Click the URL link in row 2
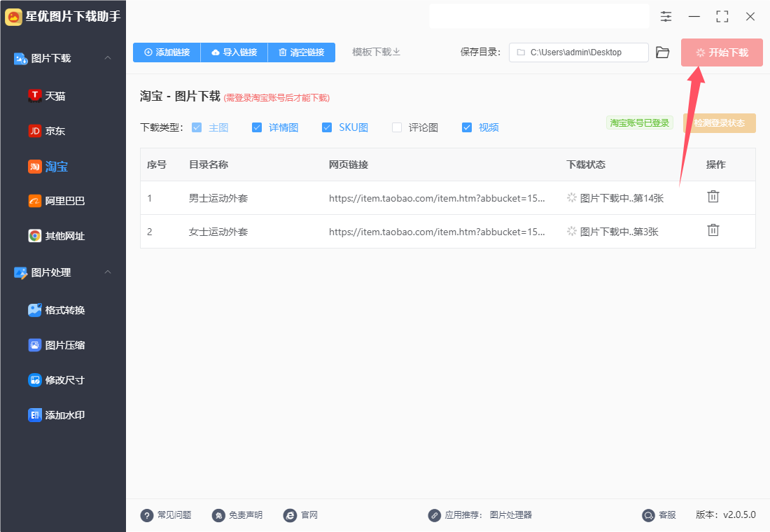770x532 pixels. coord(437,232)
